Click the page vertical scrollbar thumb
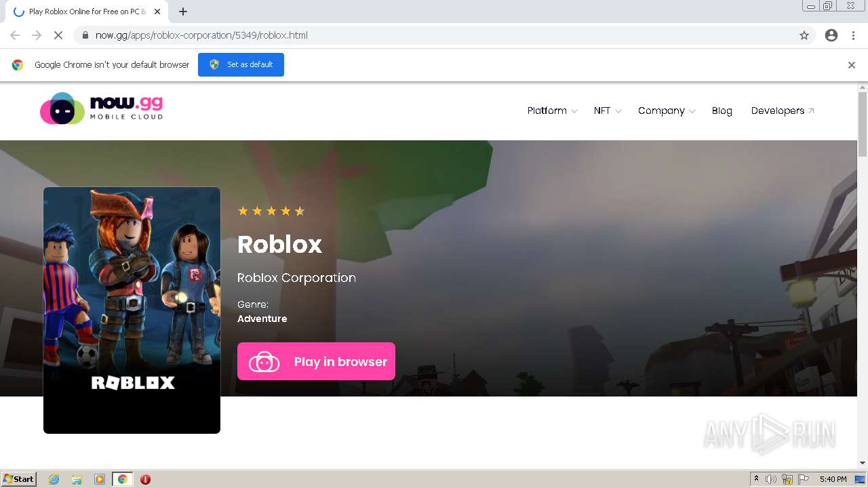The image size is (868, 488). coord(863,125)
